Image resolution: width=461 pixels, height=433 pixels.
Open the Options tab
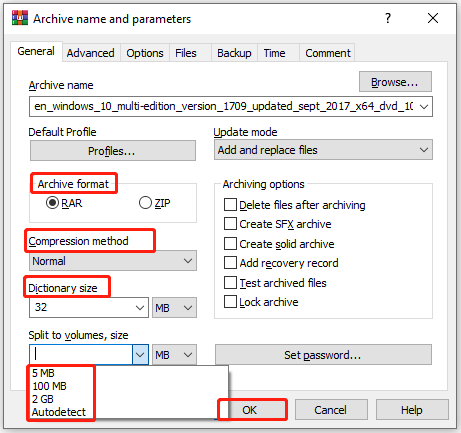pos(145,53)
